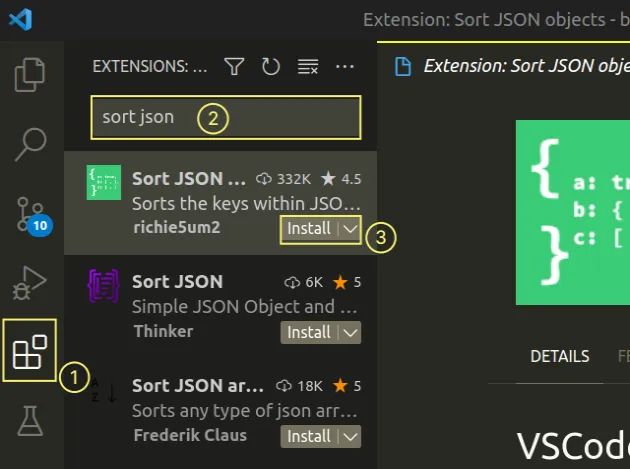Click the 'Sort JSON' title by Thinker
630x469 pixels.
[x=177, y=282]
